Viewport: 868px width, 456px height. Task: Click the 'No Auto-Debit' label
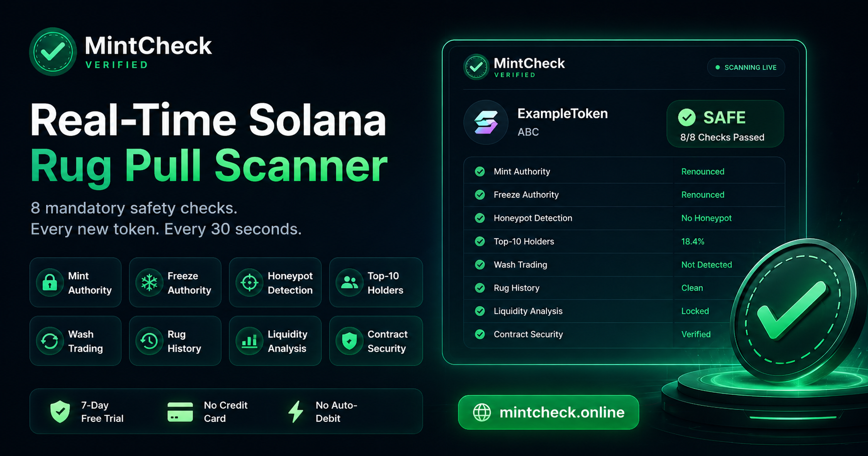(336, 412)
